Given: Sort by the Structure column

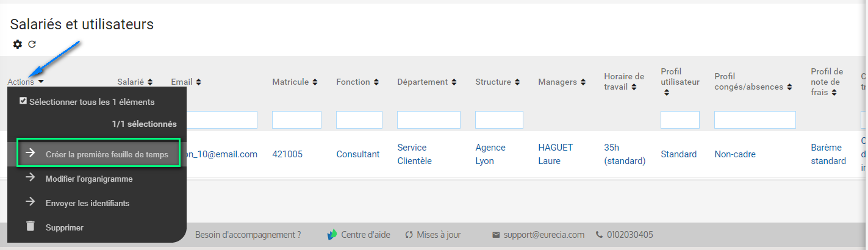Looking at the screenshot, I should point(517,82).
